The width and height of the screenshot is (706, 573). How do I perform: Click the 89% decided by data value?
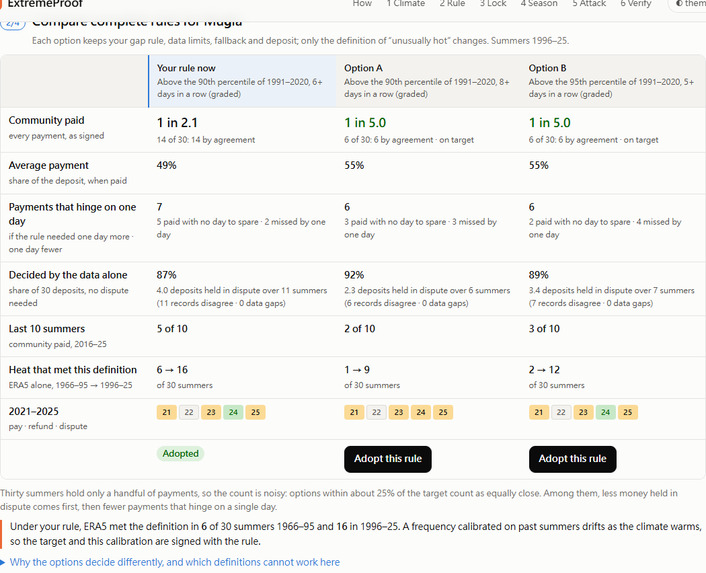539,275
